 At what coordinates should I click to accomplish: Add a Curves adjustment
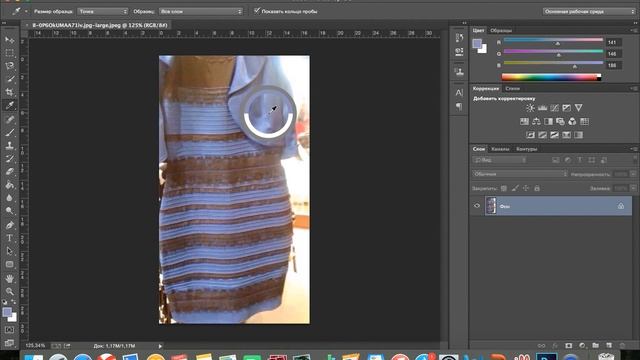point(554,108)
